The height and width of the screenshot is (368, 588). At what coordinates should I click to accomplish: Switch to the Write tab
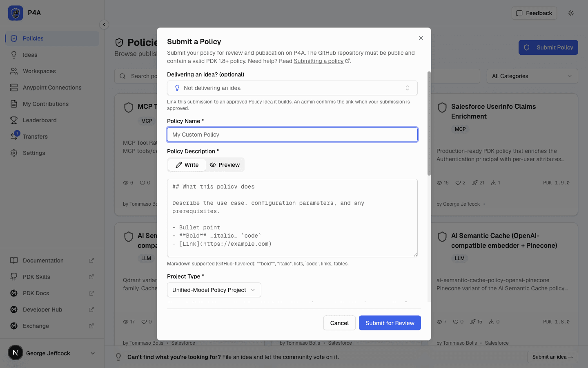[x=187, y=165]
